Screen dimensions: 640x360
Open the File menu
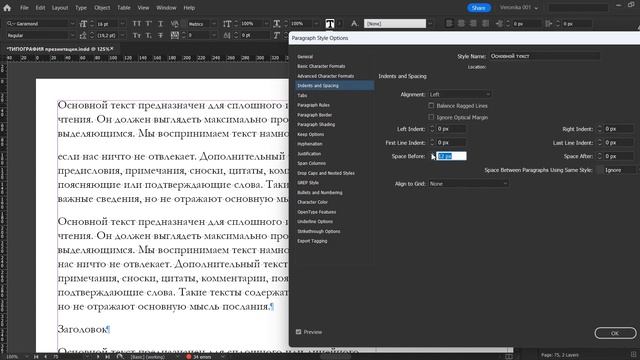24,8
